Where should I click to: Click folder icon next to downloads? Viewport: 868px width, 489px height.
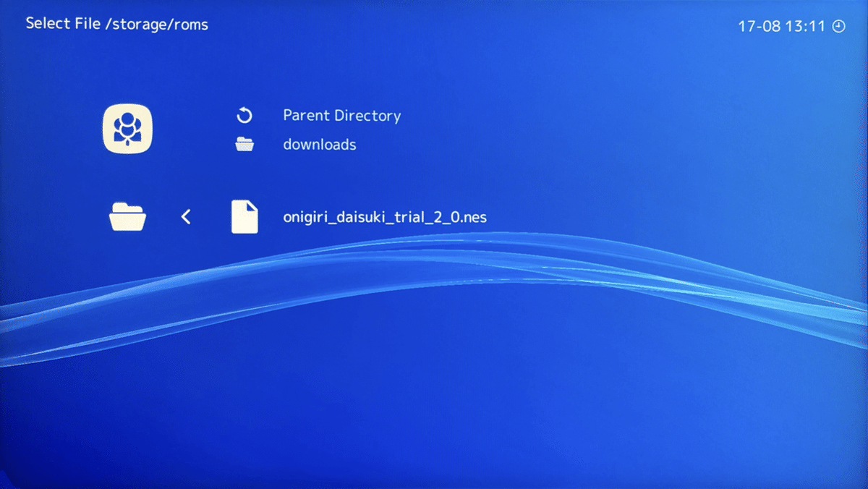(x=244, y=145)
